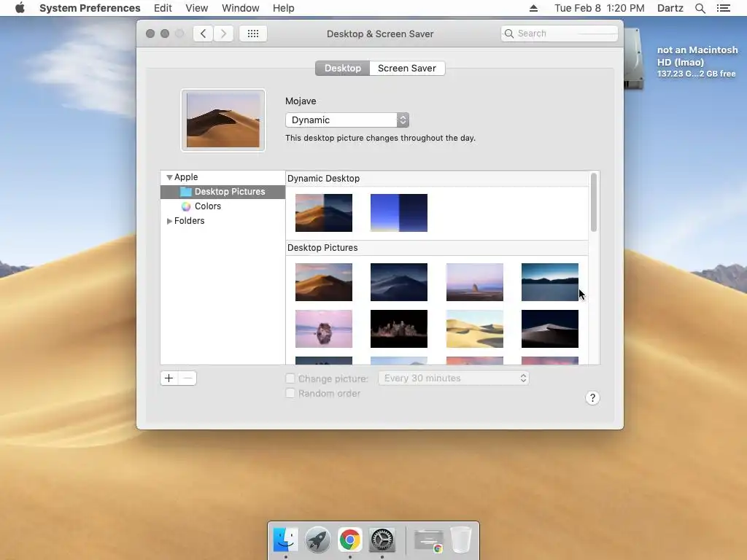This screenshot has height=560, width=747.
Task: Choose the blue gradient dynamic desktop thumbnail
Action: [x=399, y=213]
